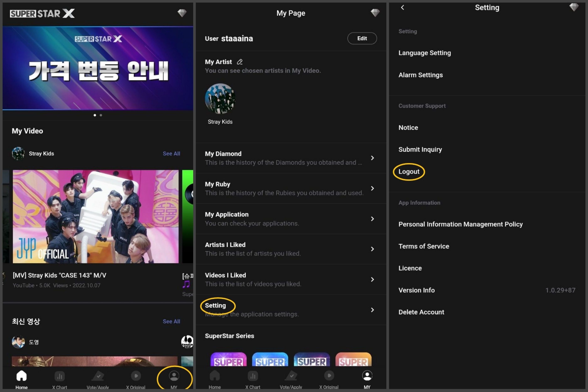Open Submit Inquiry
This screenshot has width=588, height=392.
click(x=420, y=150)
